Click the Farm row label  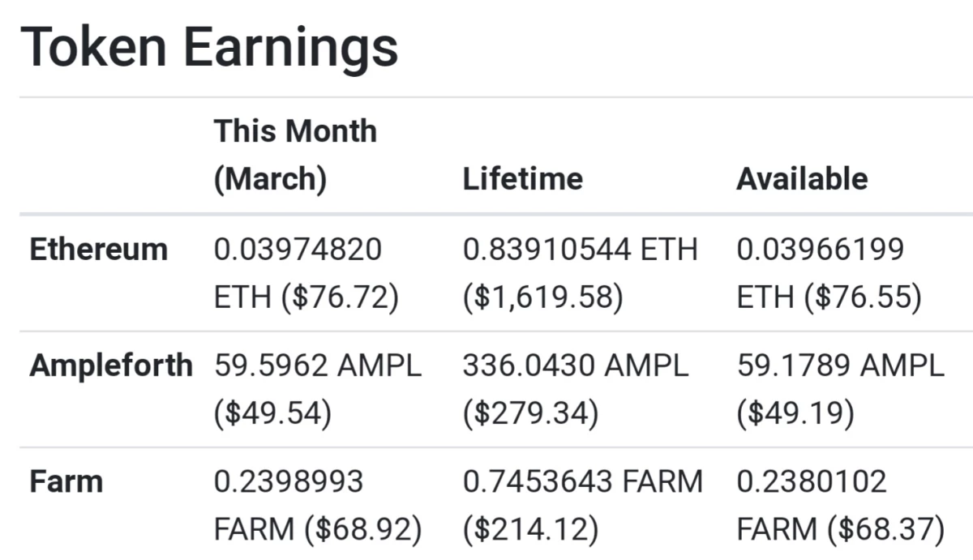click(66, 482)
